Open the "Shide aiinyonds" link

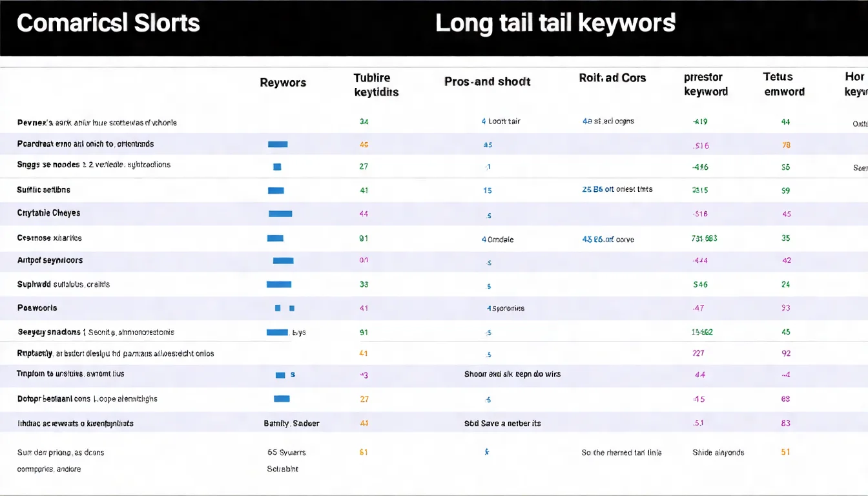click(718, 453)
